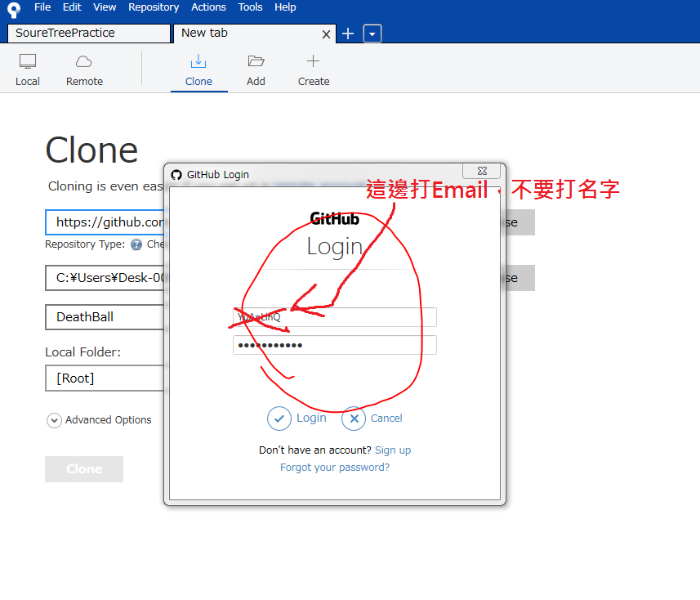Viewport: 700px width, 600px height.
Task: Open the Sign up link
Action: point(393,450)
